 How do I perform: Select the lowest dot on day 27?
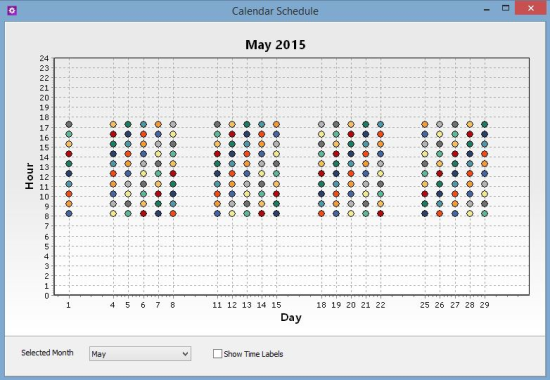[455, 213]
